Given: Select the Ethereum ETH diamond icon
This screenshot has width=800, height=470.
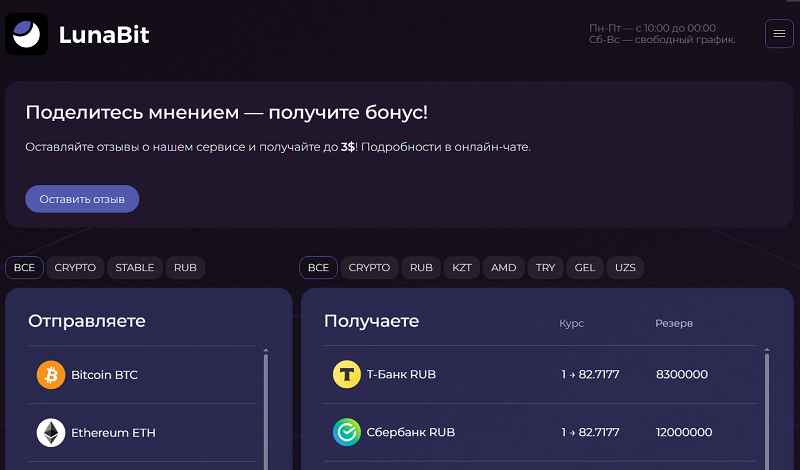Looking at the screenshot, I should 51,432.
